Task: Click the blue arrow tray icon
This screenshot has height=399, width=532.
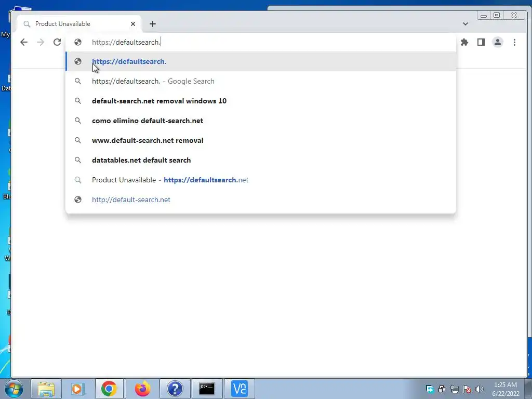Action: [x=430, y=389]
